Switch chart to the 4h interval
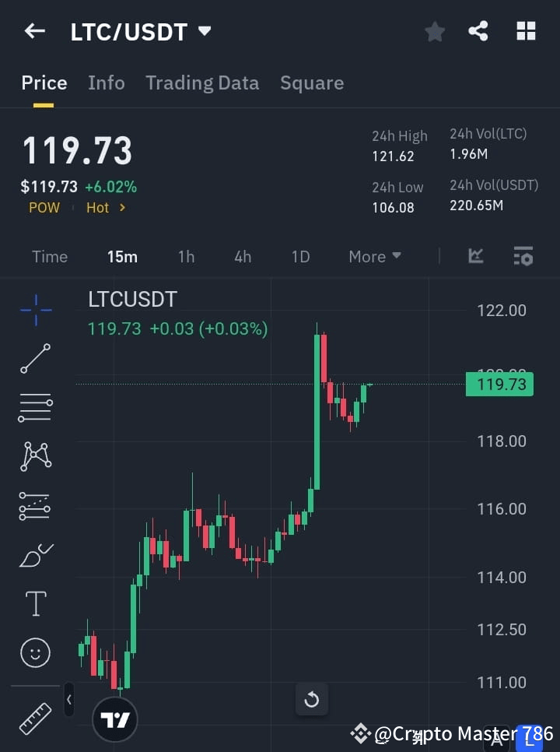Image resolution: width=560 pixels, height=752 pixels. [243, 257]
